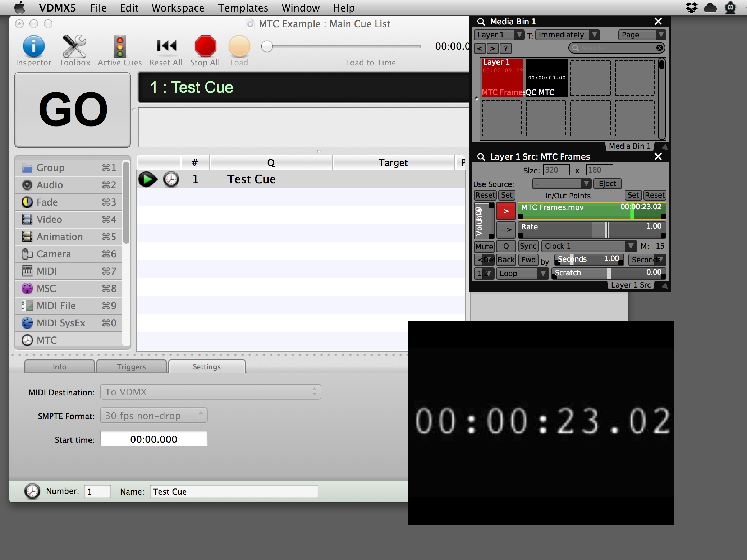Toggle the Mute button on Layer 1 Src
The width and height of the screenshot is (747, 560).
pos(484,247)
